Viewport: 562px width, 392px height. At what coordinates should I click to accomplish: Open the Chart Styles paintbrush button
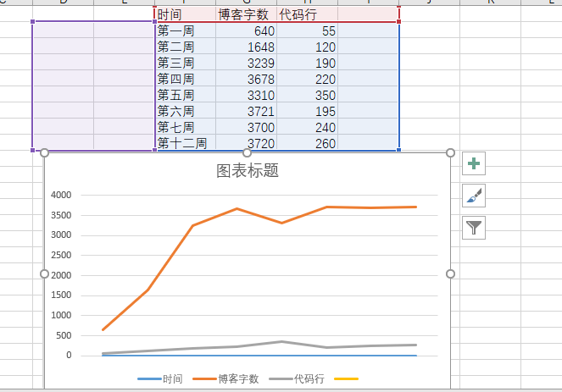pos(474,196)
